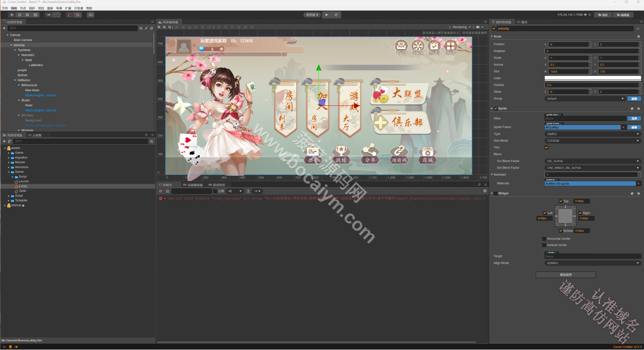Open the Sprite Type SIMPLE dropdown
This screenshot has height=350, width=644.
593,134
